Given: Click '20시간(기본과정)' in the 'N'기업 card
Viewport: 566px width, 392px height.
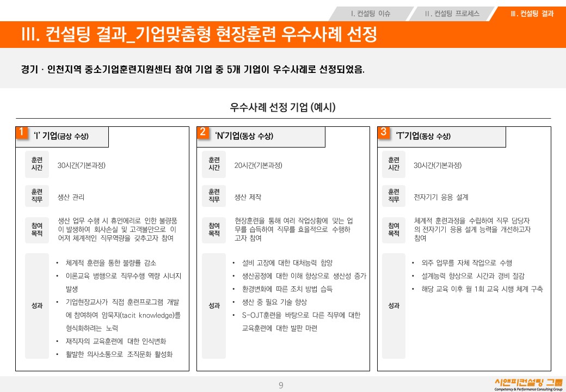Looking at the screenshot, I should 258,166.
